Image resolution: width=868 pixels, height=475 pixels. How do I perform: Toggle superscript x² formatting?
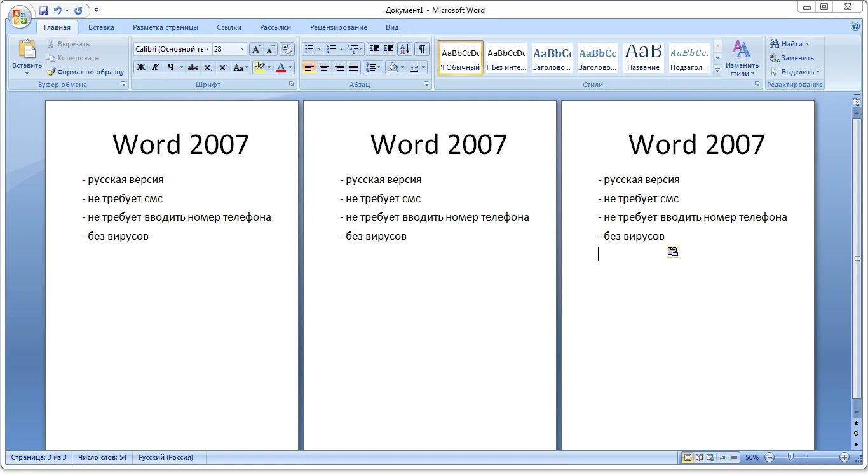223,67
